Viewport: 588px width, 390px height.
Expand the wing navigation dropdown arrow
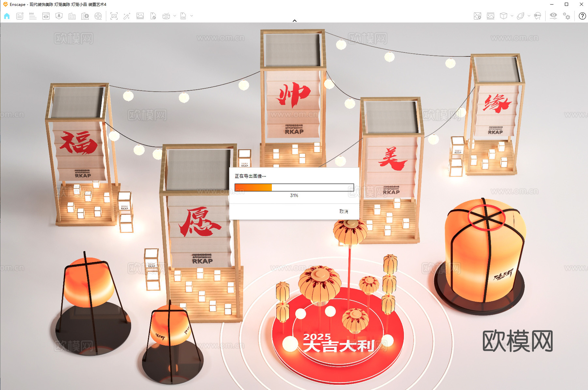click(x=529, y=16)
